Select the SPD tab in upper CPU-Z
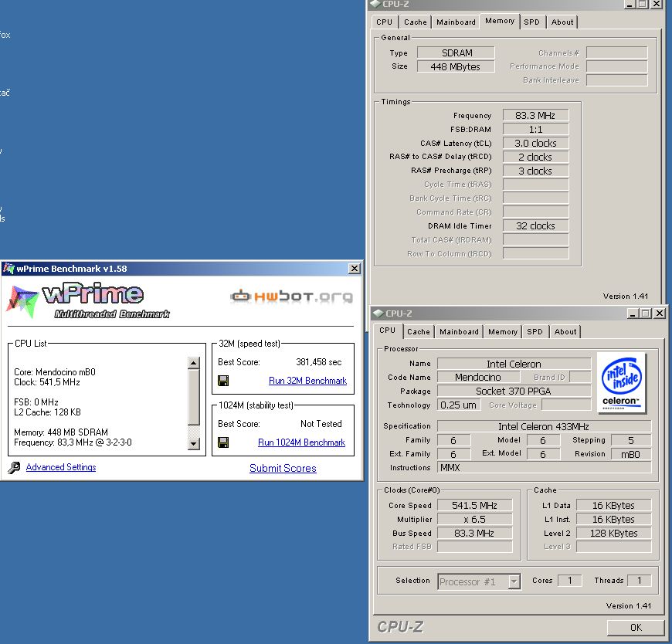The height and width of the screenshot is (644, 672). (532, 22)
